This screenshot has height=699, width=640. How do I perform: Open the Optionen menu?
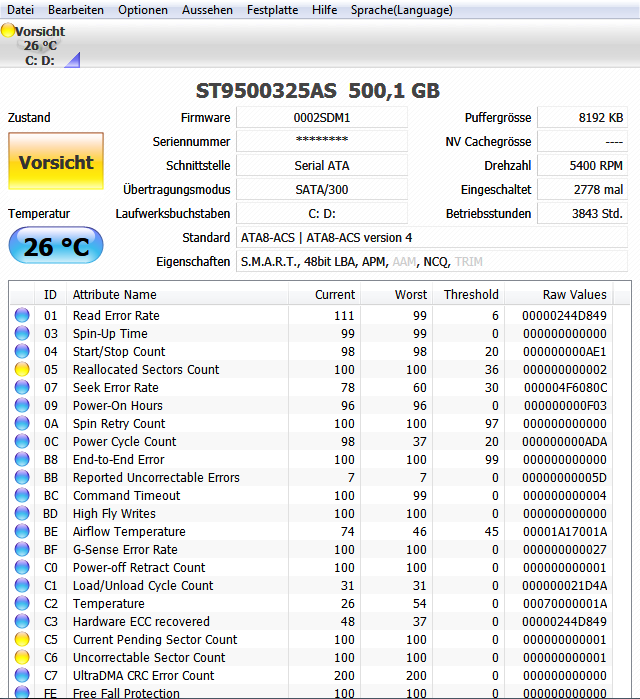[143, 10]
